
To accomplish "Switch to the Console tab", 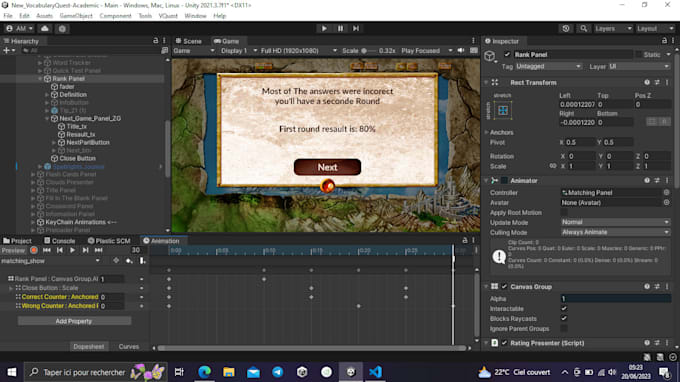I will [x=59, y=241].
